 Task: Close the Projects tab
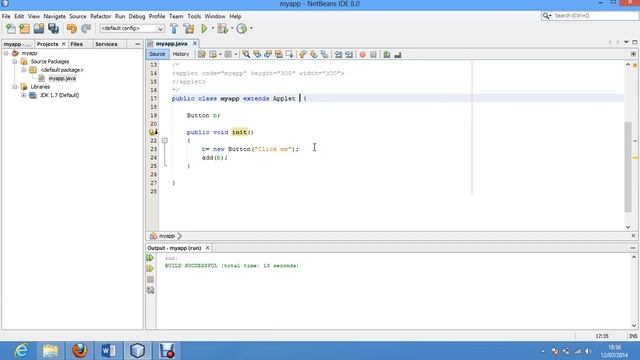64,44
